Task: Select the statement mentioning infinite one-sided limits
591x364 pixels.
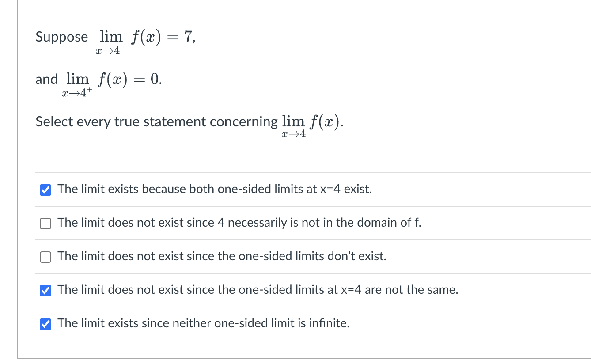Action: tap(203, 323)
